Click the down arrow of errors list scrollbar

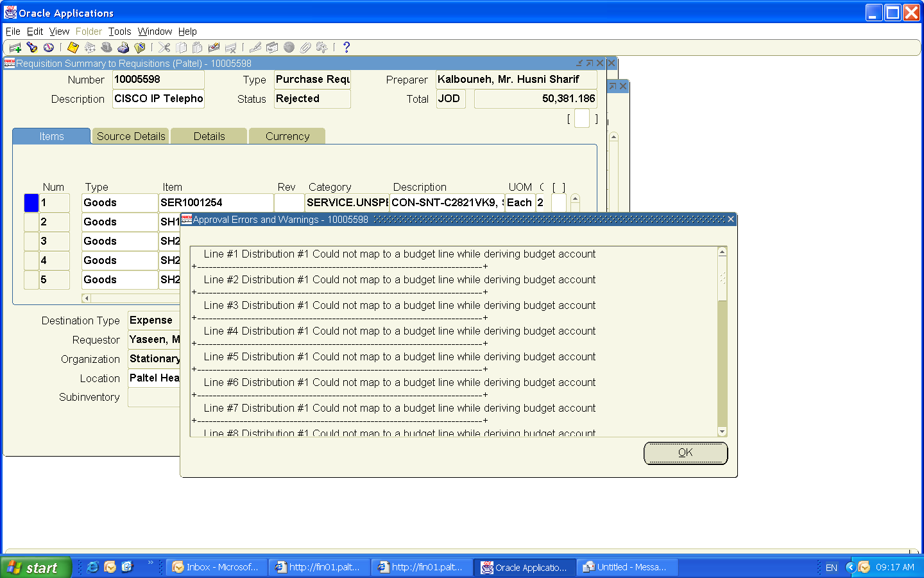(x=722, y=432)
